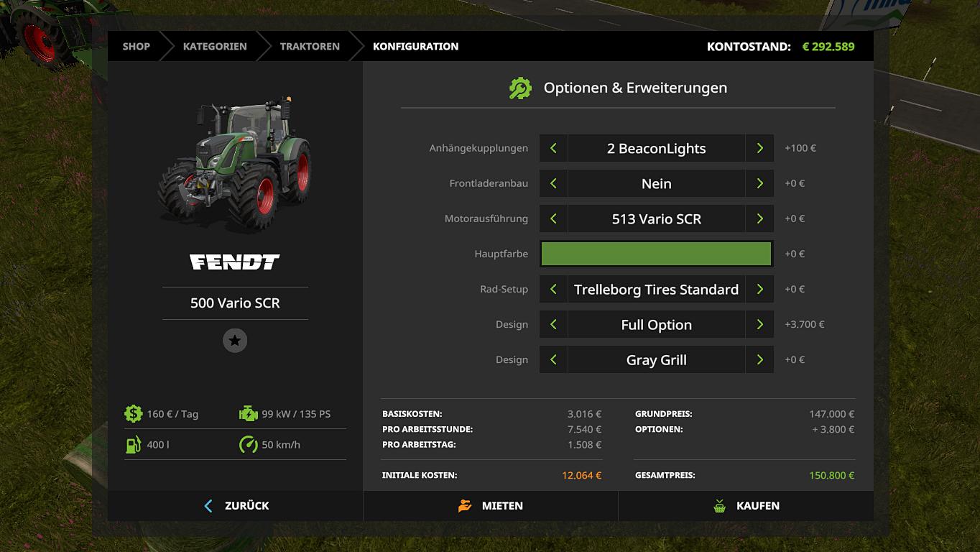Click the shopping basket icon beside Kaufen

[719, 506]
